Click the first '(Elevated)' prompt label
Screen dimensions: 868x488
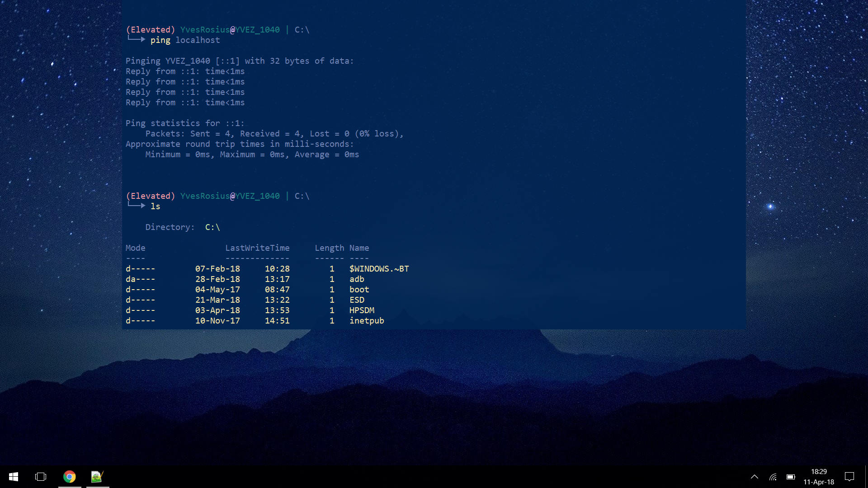pos(151,30)
